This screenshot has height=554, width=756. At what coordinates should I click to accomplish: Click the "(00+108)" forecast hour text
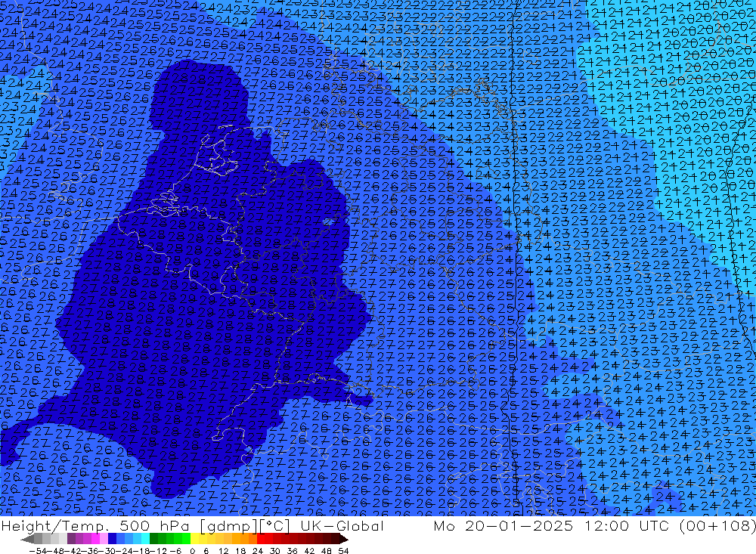pyautogui.click(x=717, y=525)
